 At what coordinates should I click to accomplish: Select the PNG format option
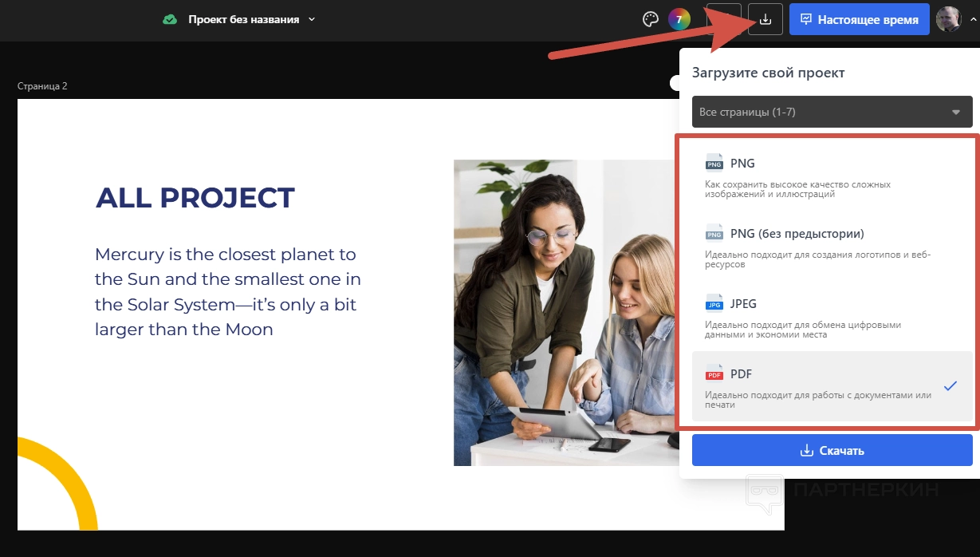832,176
